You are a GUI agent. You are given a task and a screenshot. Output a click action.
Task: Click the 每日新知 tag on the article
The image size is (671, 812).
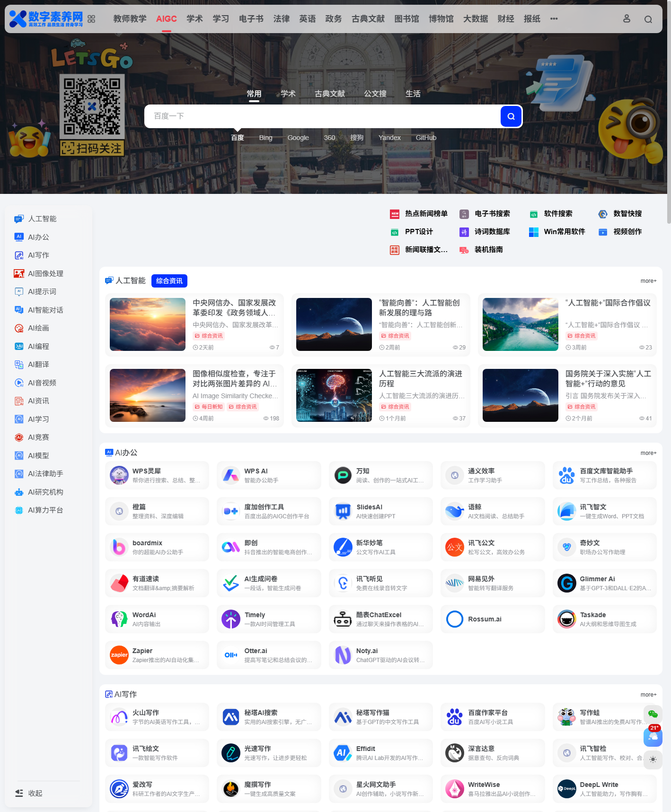[208, 407]
